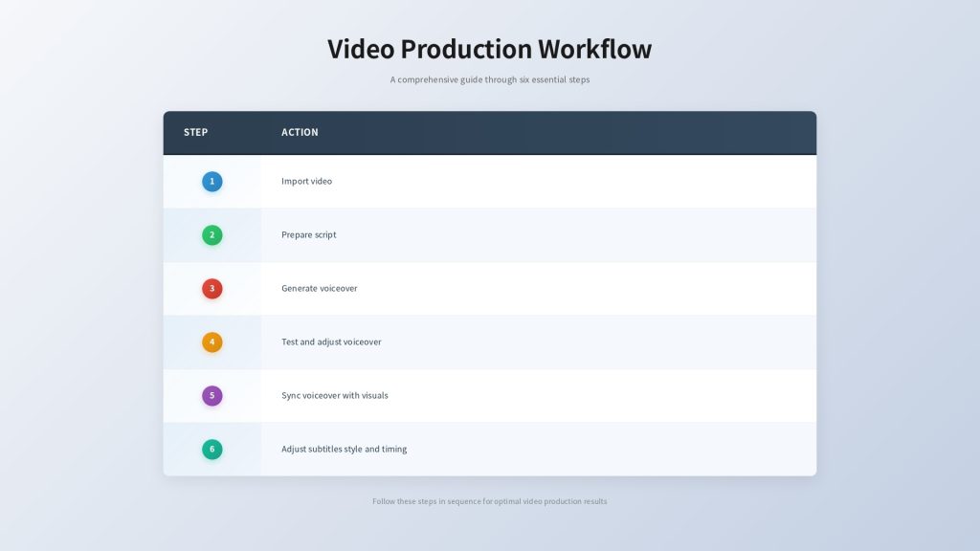Click the "Prepare script" action
The width and height of the screenshot is (980, 551).
coord(308,234)
